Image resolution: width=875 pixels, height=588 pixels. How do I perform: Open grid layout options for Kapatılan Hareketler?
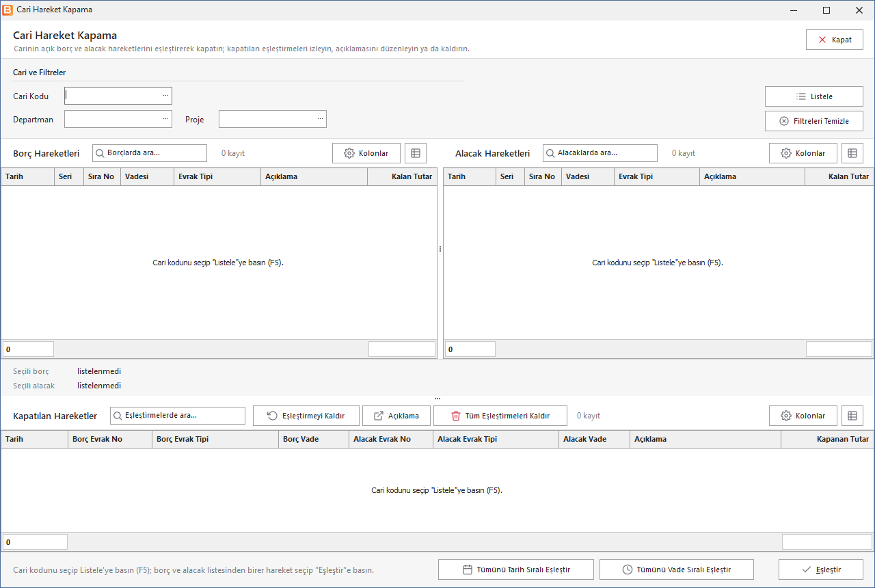(852, 416)
